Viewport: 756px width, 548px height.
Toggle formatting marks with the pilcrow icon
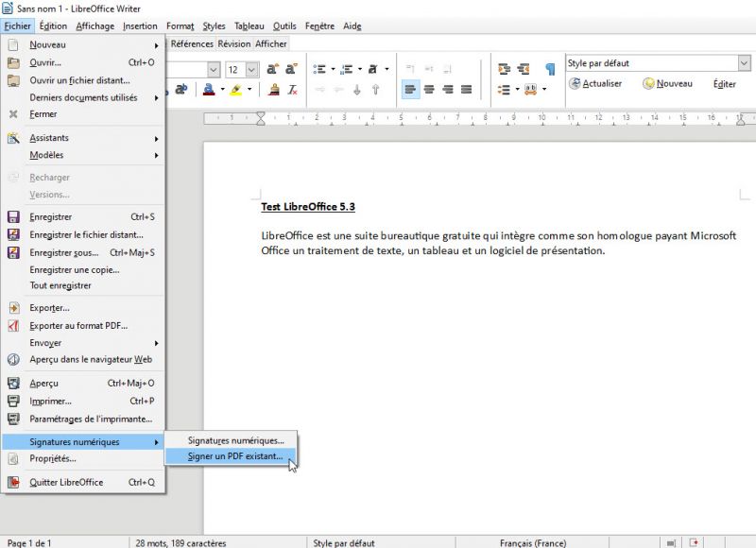pos(552,67)
